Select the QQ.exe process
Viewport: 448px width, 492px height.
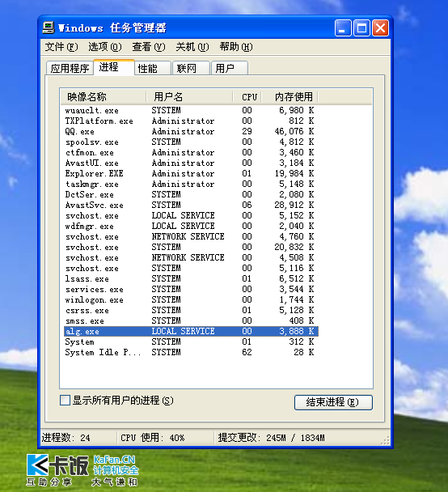191,131
